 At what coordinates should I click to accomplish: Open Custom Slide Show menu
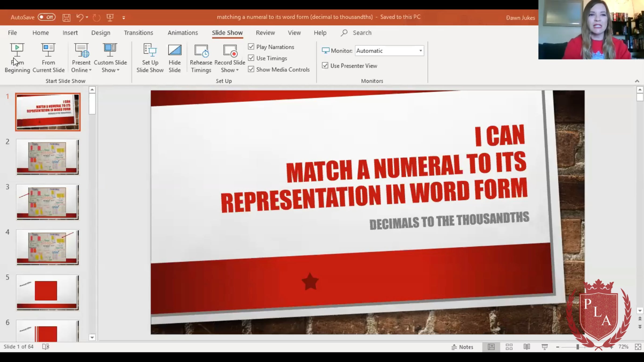pyautogui.click(x=110, y=58)
